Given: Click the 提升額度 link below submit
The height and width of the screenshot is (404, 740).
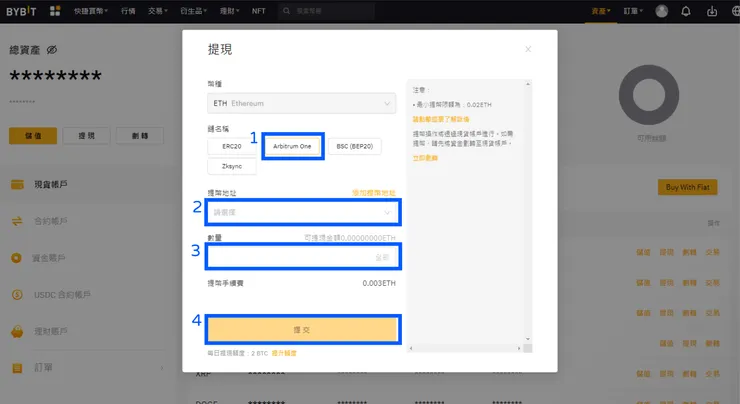Looking at the screenshot, I should [x=284, y=353].
